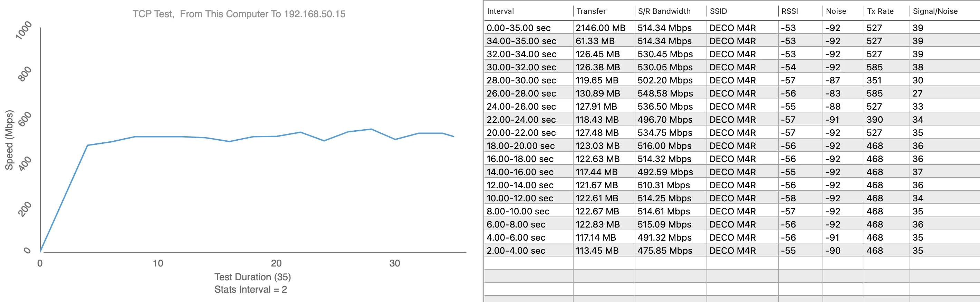The width and height of the screenshot is (980, 302).
Task: Click the Noise column header
Action: click(836, 11)
